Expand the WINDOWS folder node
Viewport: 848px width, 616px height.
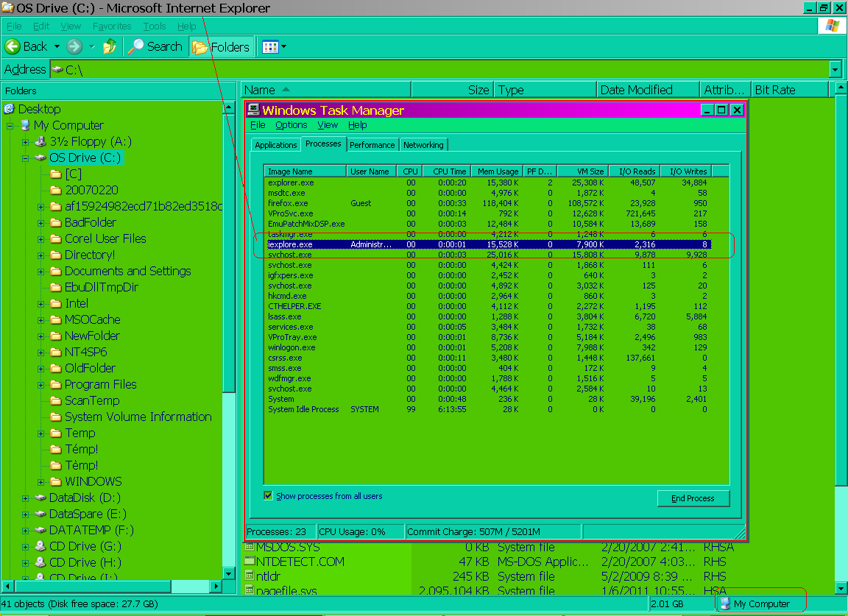tap(41, 482)
